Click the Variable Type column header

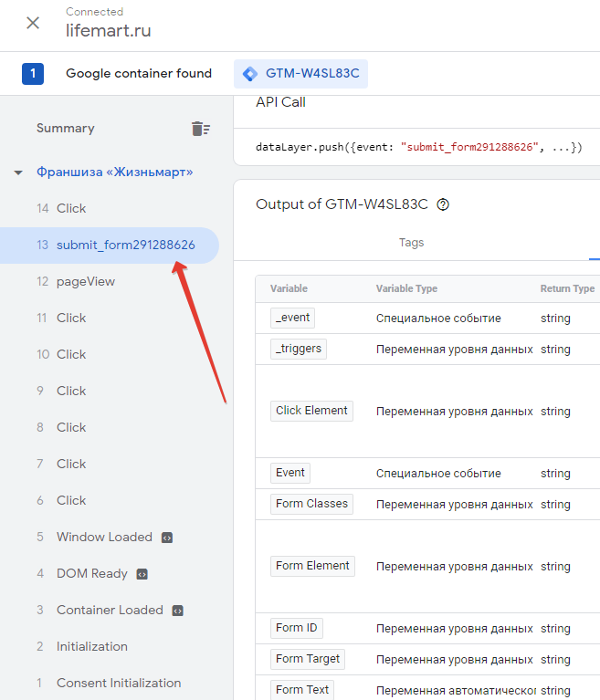coord(406,288)
